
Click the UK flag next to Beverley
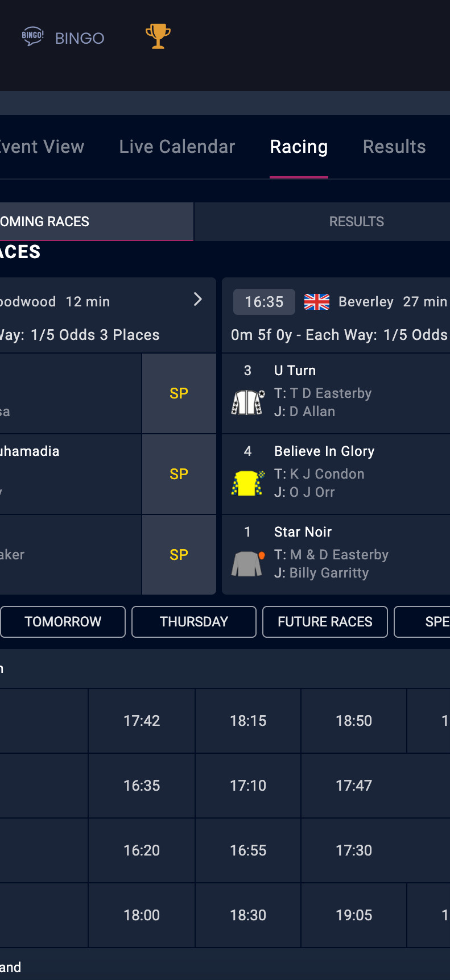point(317,302)
